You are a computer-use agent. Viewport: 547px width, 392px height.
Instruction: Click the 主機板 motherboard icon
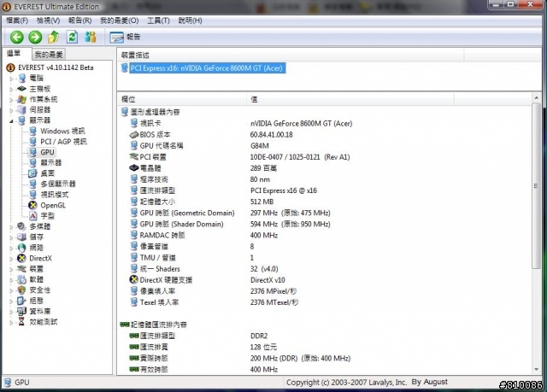click(x=21, y=89)
